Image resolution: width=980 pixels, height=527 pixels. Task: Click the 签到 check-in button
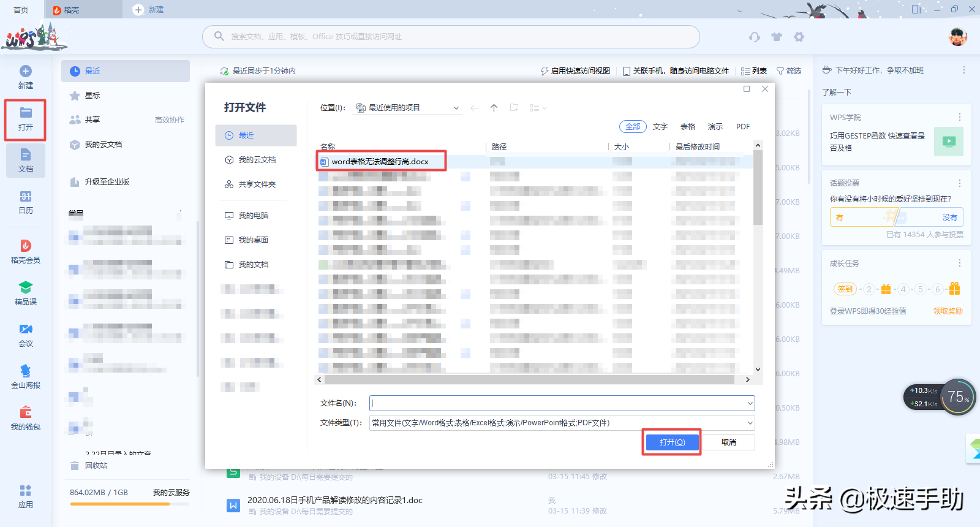point(845,289)
